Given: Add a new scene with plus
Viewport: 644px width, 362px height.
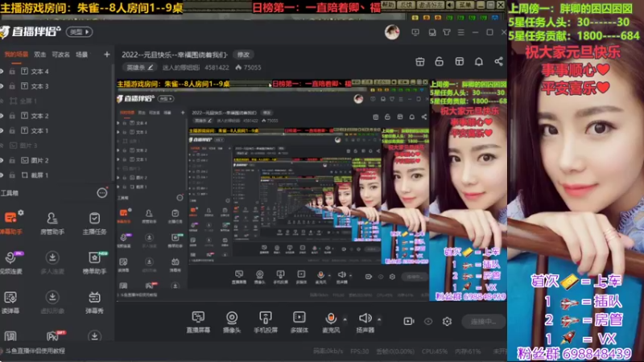Looking at the screenshot, I should [107, 54].
